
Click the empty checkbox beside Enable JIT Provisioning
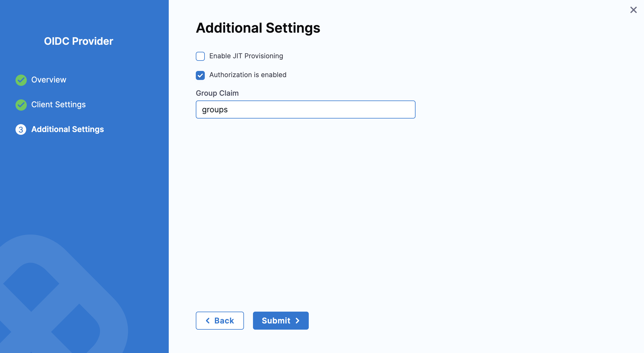(200, 56)
